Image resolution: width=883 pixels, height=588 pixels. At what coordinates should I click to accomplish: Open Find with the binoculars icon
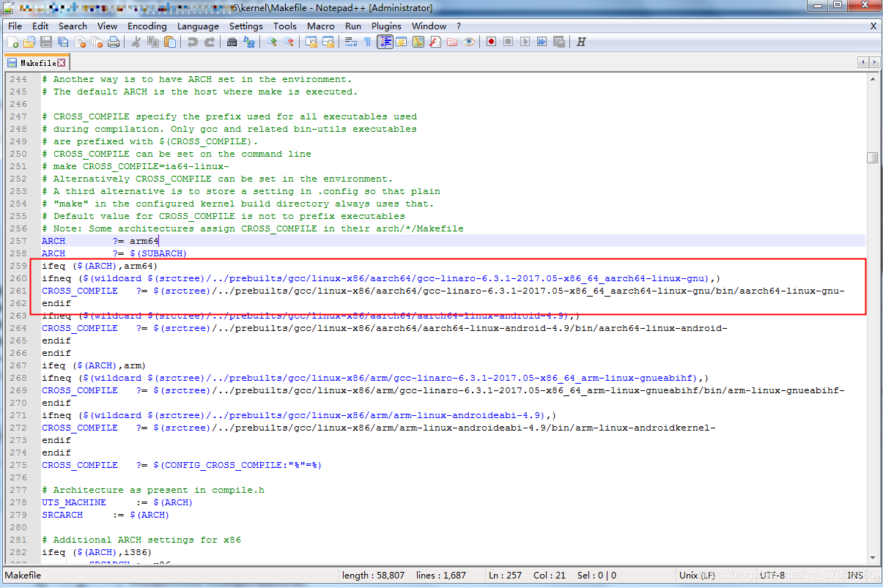click(232, 42)
